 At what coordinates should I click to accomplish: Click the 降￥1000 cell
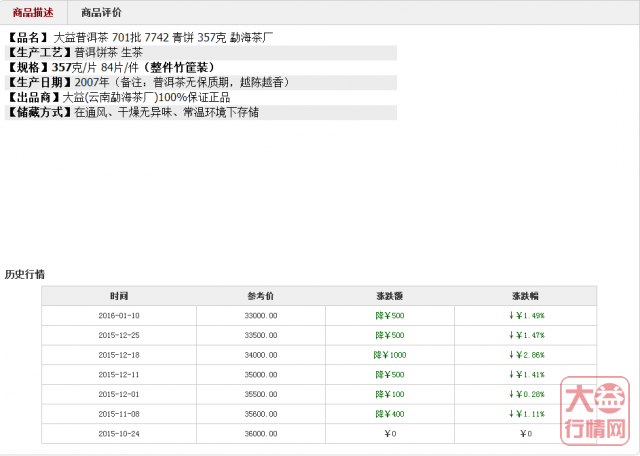coord(390,355)
